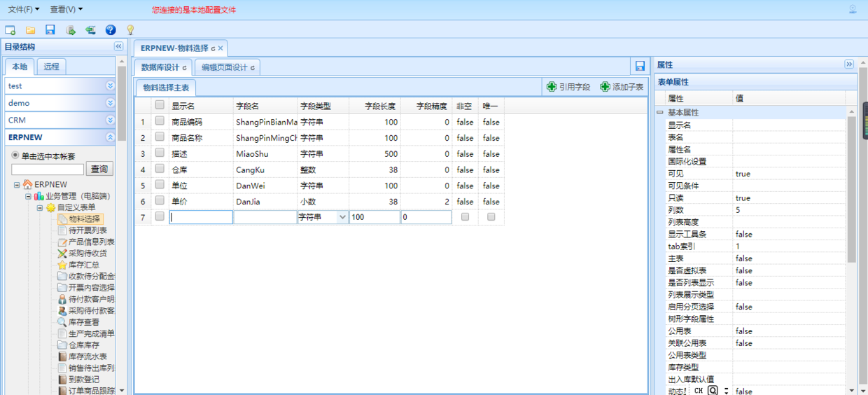The width and height of the screenshot is (868, 395).
Task: Open 待付款客户 item with person icon
Action: pyautogui.click(x=86, y=299)
